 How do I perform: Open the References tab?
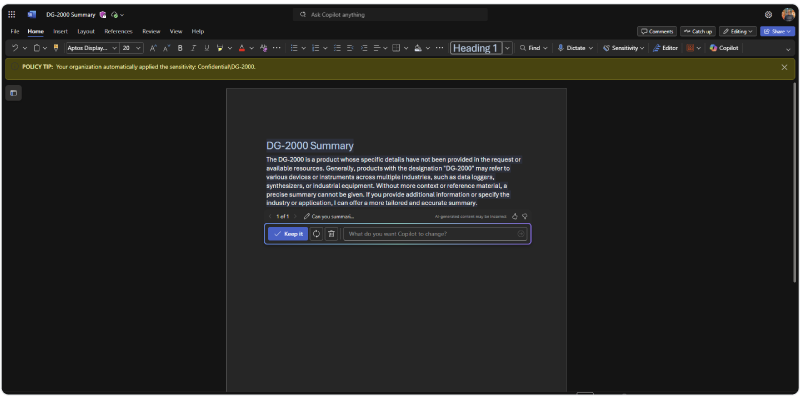tap(118, 31)
